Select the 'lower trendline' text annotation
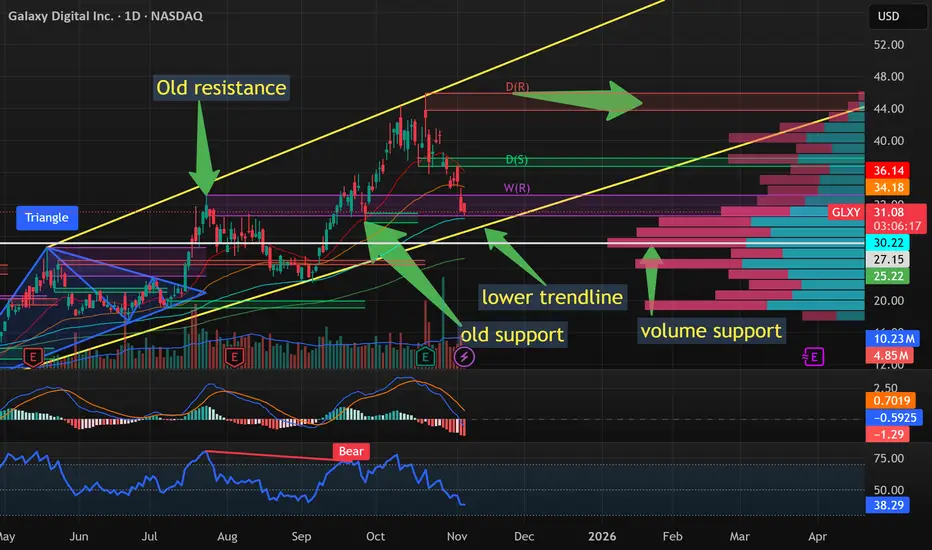 tap(552, 297)
